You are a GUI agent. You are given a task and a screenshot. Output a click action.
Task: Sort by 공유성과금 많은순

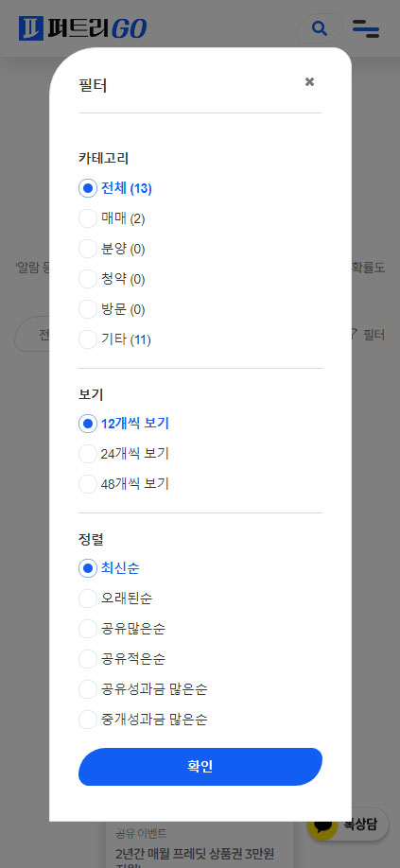coord(144,689)
